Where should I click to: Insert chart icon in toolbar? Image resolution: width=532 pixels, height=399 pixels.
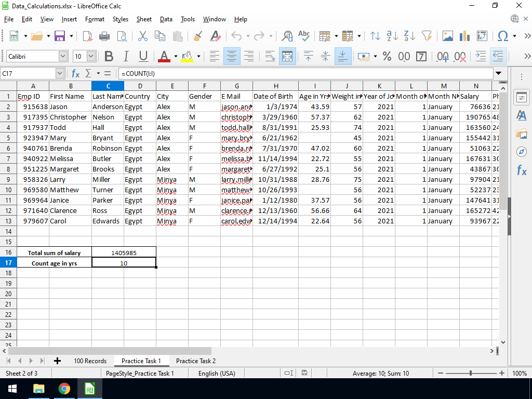click(464, 36)
